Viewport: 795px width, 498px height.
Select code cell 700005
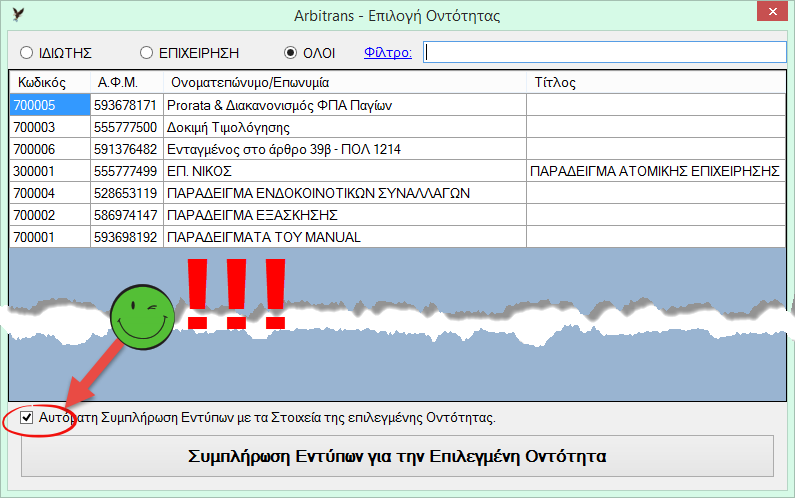pos(50,105)
